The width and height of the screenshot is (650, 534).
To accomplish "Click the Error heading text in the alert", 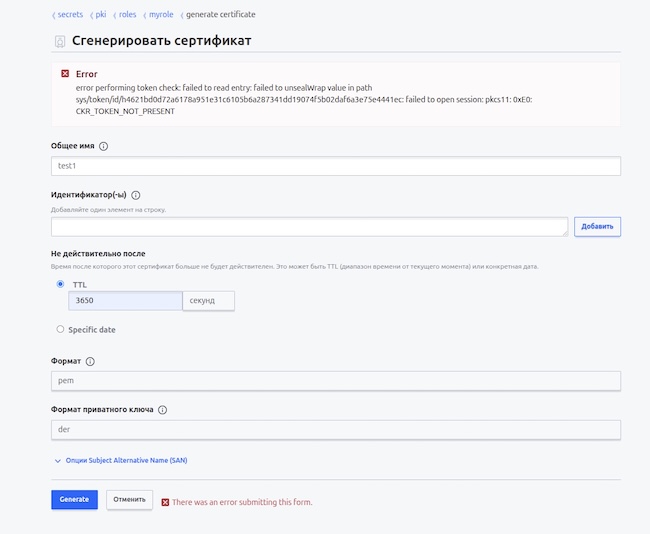I will tap(87, 74).
